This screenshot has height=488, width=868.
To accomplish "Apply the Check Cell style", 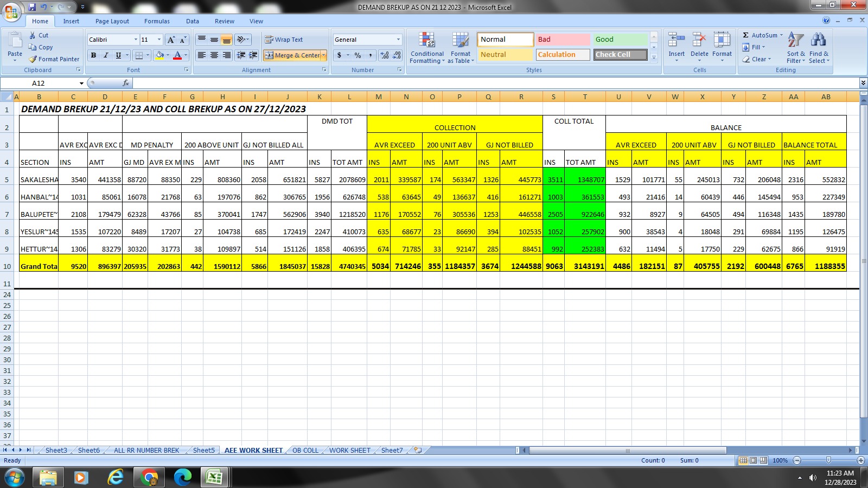I will pos(621,55).
